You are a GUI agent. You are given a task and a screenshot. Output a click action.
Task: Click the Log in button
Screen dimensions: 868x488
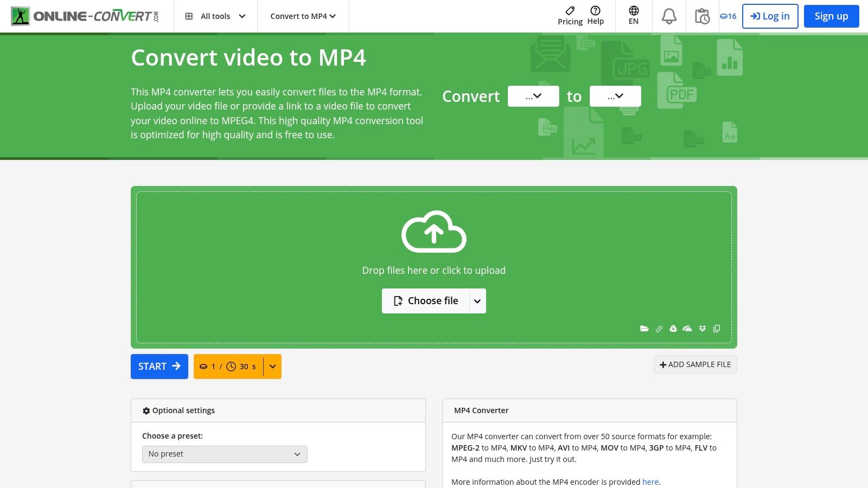[x=770, y=16]
